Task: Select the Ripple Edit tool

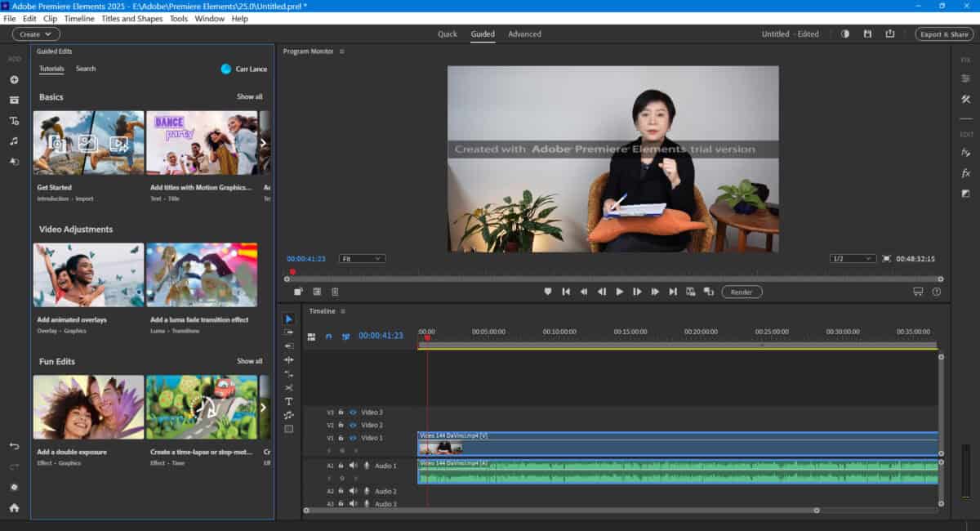Action: pyautogui.click(x=288, y=346)
